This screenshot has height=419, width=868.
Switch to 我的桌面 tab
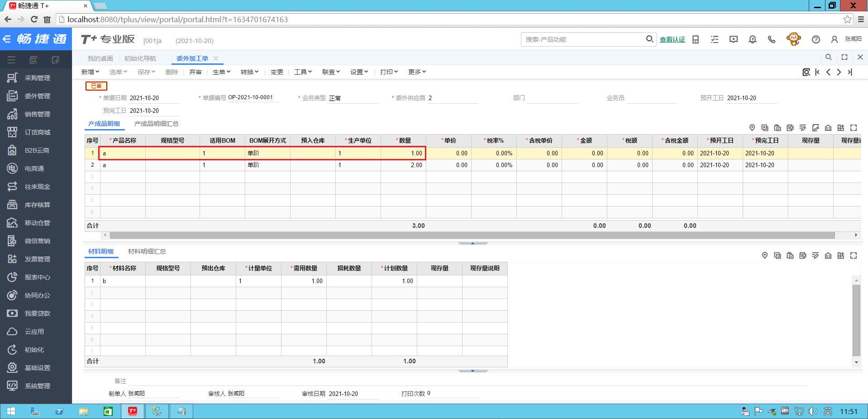point(100,58)
